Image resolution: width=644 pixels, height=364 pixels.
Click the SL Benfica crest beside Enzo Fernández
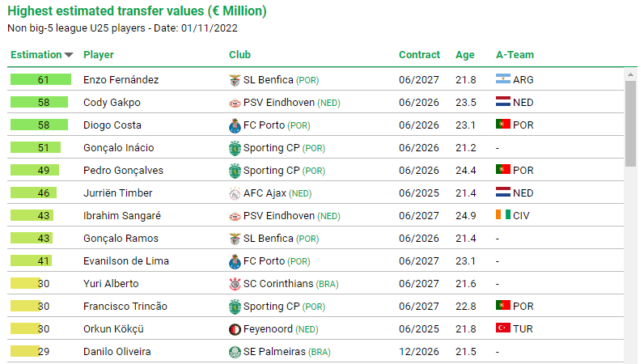pos(235,80)
